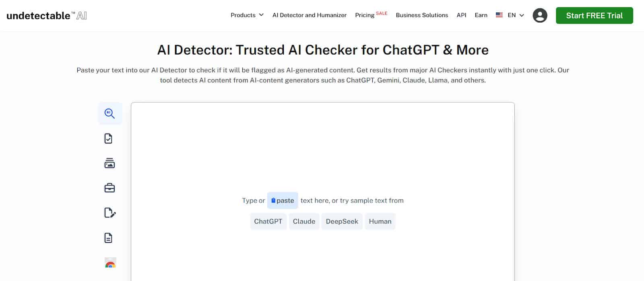Image resolution: width=644 pixels, height=281 pixels.
Task: Select the briefcase toolkit icon in sidebar
Action: [x=109, y=188]
